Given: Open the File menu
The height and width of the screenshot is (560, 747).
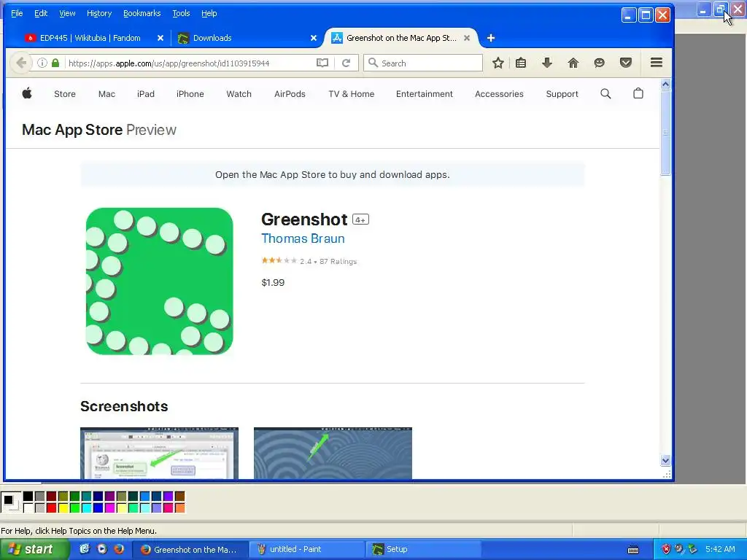Looking at the screenshot, I should pyautogui.click(x=17, y=13).
